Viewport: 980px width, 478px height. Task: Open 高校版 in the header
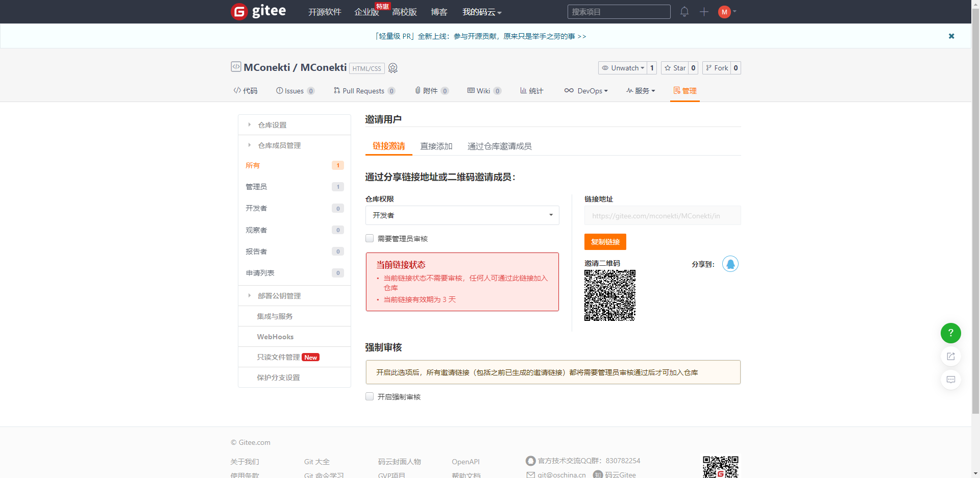click(x=405, y=12)
